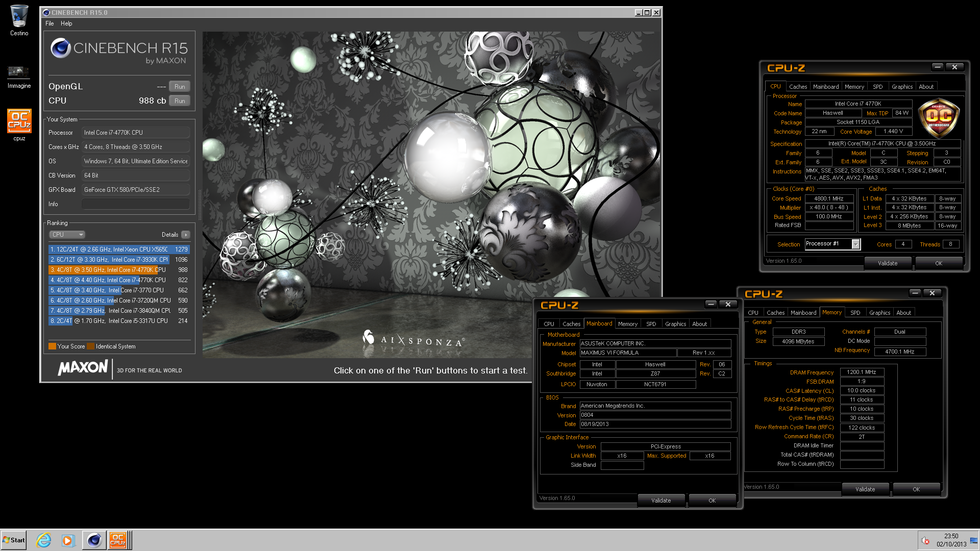980x551 pixels.
Task: Close the top CPU-Z CPU window
Action: coord(954,67)
